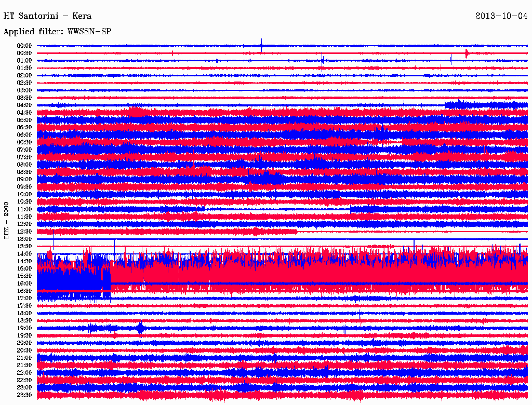Select the 00:00 time label
Image resolution: width=532 pixels, height=405 pixels.
[x=24, y=46]
